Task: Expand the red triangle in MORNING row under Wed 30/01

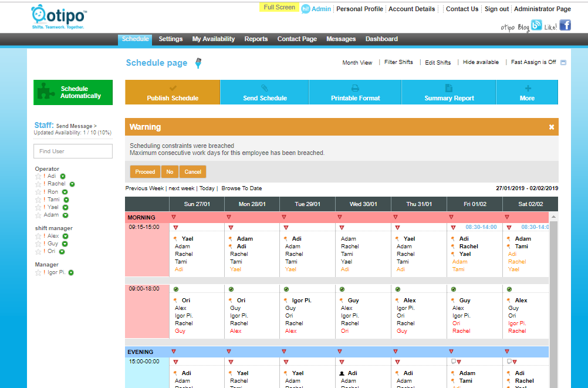Action: (x=339, y=217)
